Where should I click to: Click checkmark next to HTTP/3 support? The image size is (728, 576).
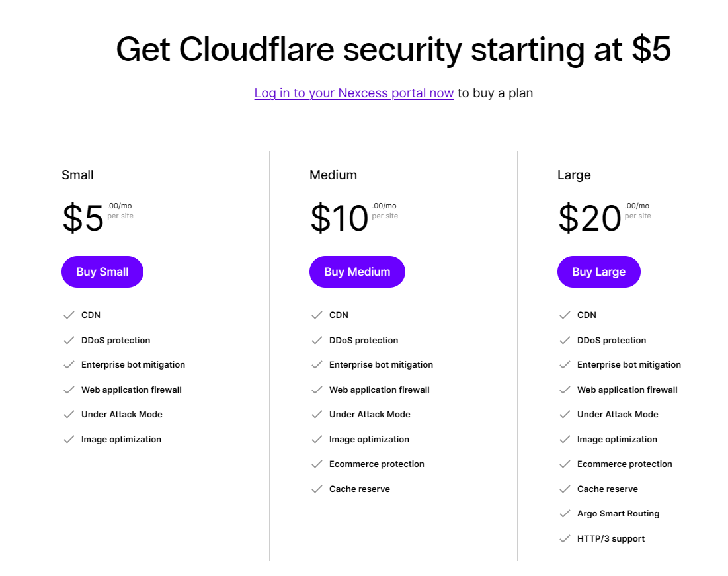565,539
